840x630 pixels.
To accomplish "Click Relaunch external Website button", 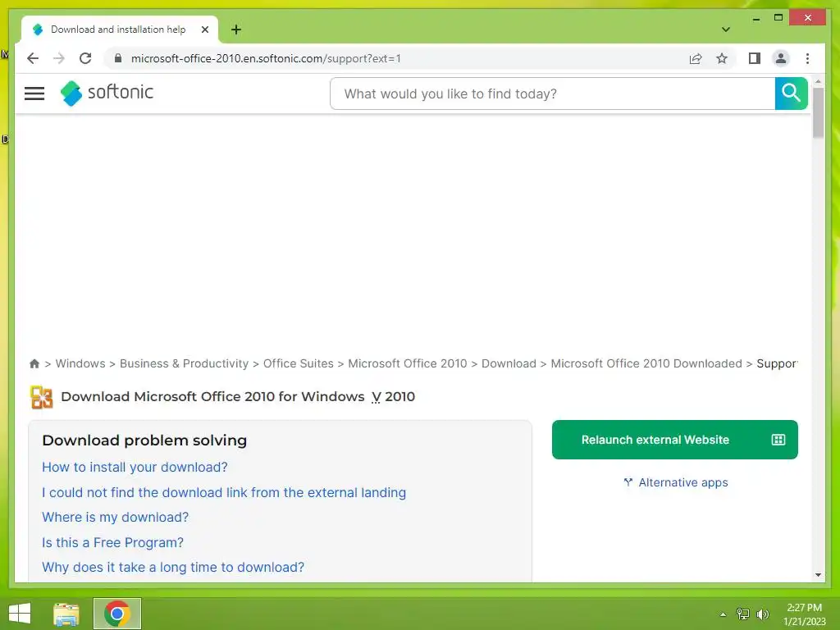I will coord(674,440).
